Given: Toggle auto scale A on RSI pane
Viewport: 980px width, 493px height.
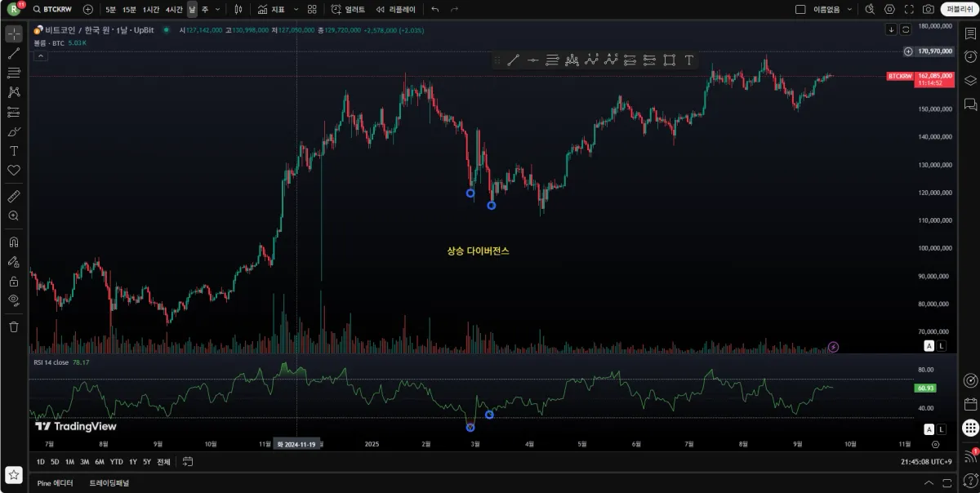Looking at the screenshot, I should [x=929, y=429].
